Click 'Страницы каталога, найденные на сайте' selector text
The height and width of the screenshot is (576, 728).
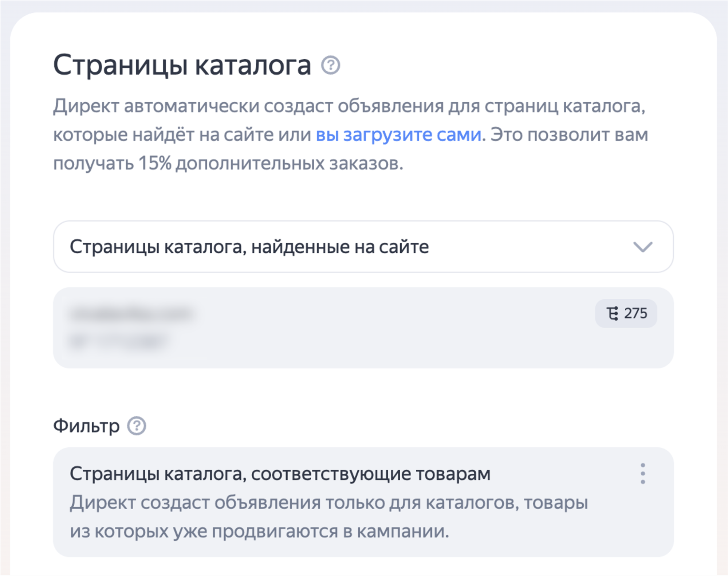(x=249, y=247)
